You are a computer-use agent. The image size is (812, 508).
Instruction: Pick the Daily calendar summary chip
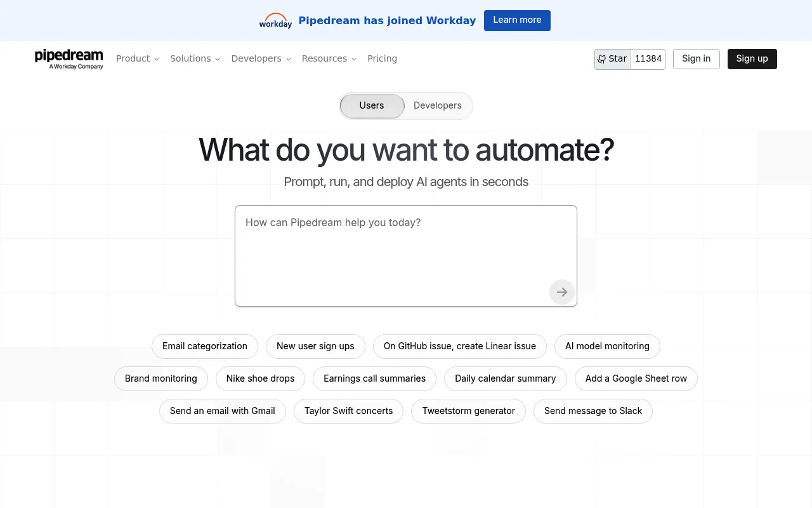[506, 379]
